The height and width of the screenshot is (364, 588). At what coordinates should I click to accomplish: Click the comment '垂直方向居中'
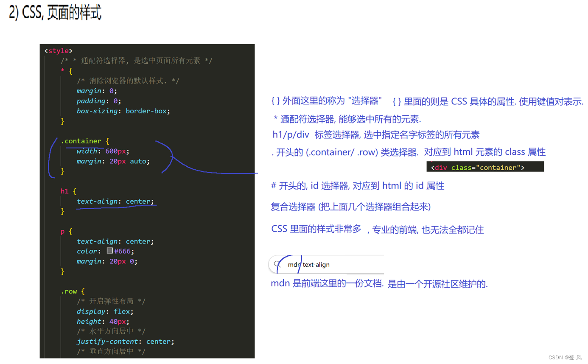click(111, 351)
